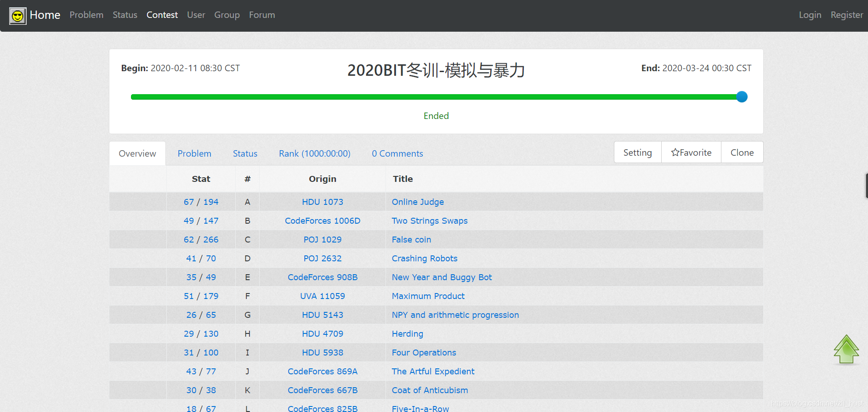Screen dimensions: 868x412
Task: Open origin link CodeForces 908B
Action: point(323,277)
